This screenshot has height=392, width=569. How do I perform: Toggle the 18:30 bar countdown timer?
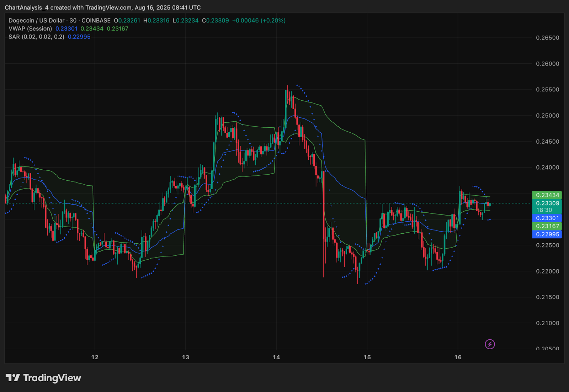(547, 210)
